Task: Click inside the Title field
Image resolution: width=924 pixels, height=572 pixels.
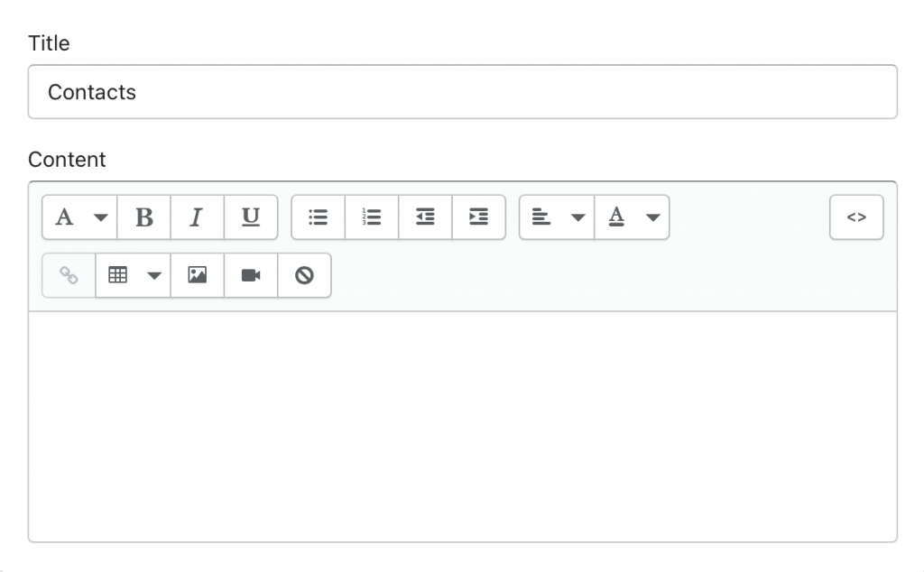Action: click(462, 91)
